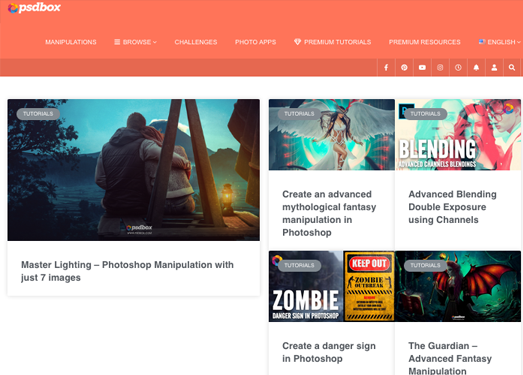The height and width of the screenshot is (375, 523).
Task: Click the diamond icon beside Premium Tutorials
Action: (x=297, y=42)
